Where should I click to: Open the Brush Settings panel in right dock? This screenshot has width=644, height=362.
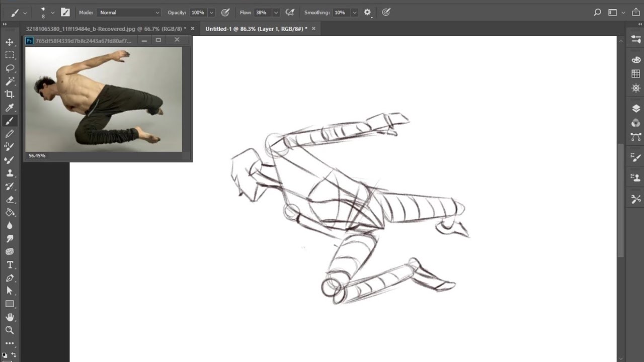click(636, 157)
